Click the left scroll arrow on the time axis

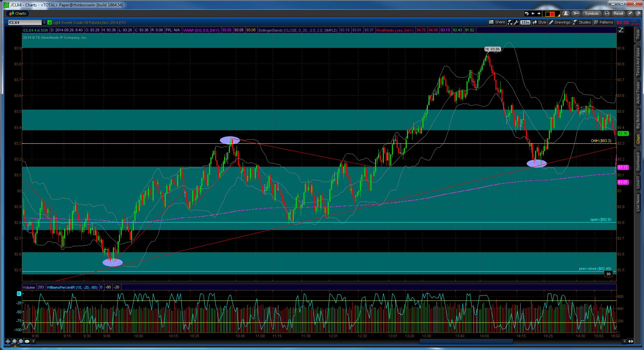tap(33, 341)
